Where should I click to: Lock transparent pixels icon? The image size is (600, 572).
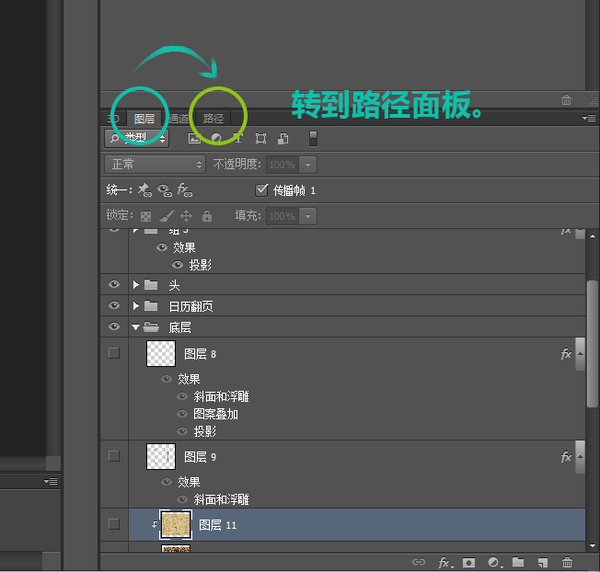[x=146, y=216]
